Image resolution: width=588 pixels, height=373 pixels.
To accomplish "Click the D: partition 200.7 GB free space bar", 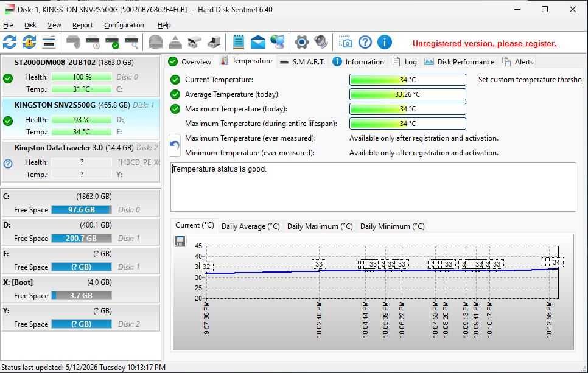I will pyautogui.click(x=82, y=239).
